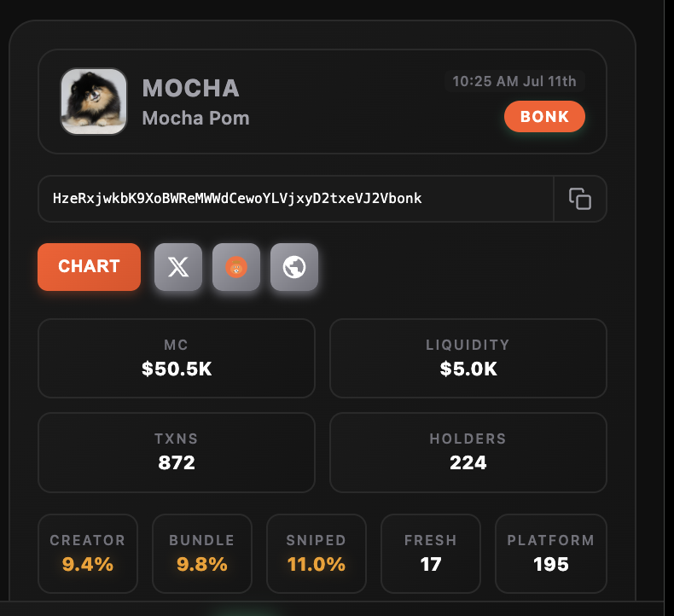
Task: Select the TXNS 872 card
Action: coord(177,452)
